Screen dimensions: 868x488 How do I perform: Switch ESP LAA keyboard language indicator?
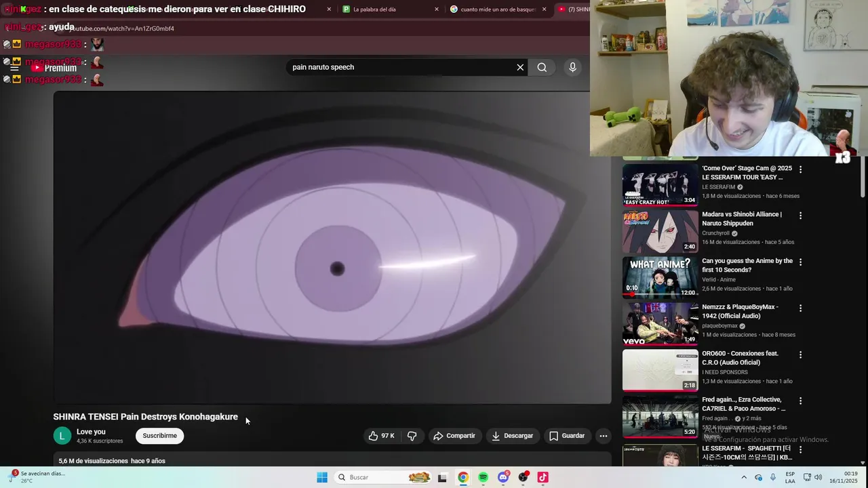pyautogui.click(x=790, y=477)
